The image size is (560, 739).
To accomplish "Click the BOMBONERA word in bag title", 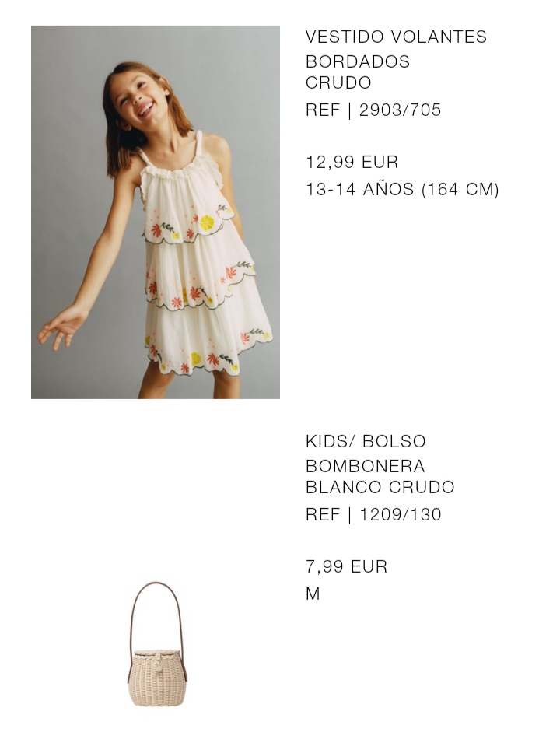I will 366,466.
